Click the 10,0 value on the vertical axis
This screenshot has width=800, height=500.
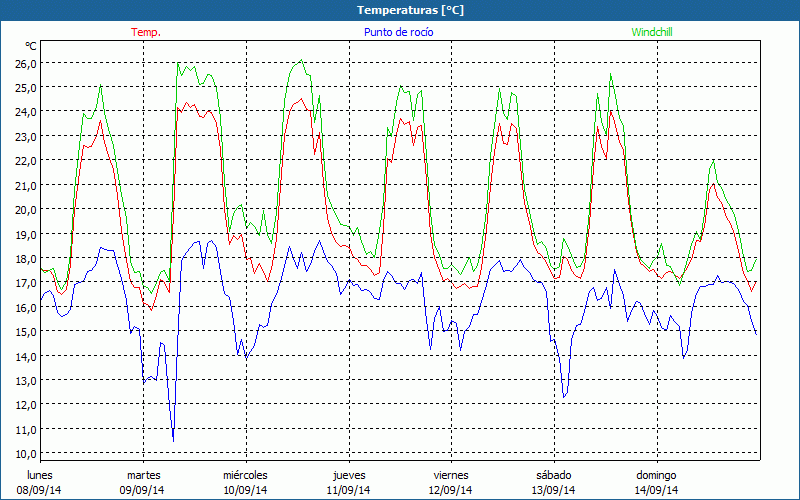click(x=26, y=453)
